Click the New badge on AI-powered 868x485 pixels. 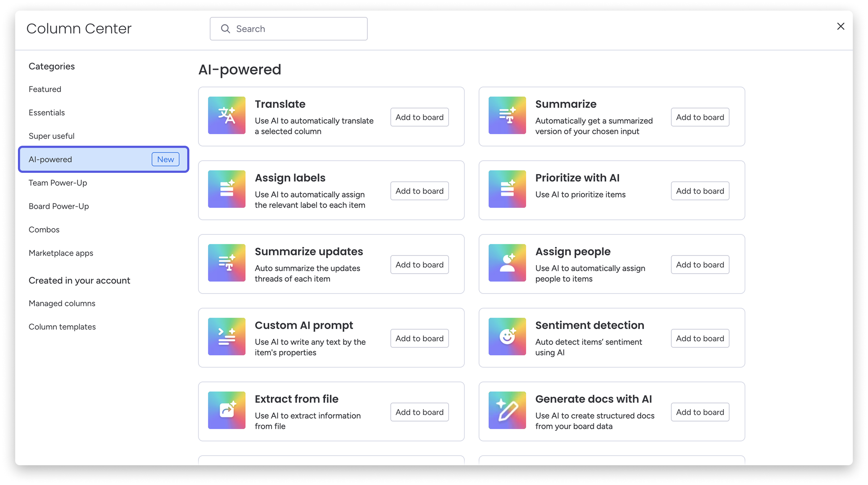(x=165, y=159)
